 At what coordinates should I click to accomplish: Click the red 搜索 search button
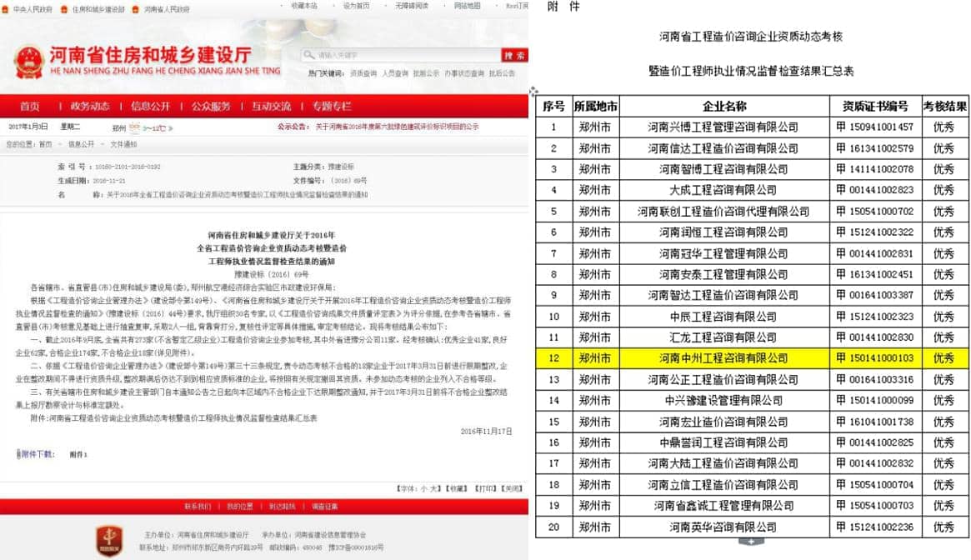pyautogui.click(x=514, y=55)
